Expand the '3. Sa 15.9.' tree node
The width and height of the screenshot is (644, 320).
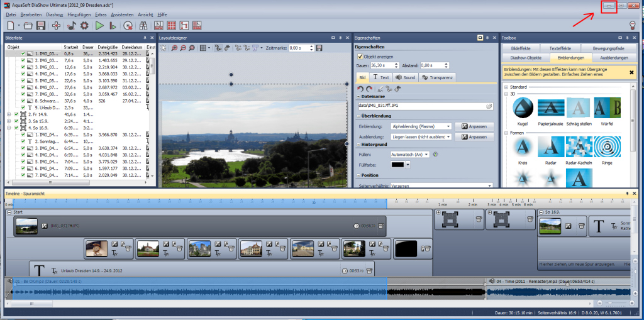click(8, 121)
